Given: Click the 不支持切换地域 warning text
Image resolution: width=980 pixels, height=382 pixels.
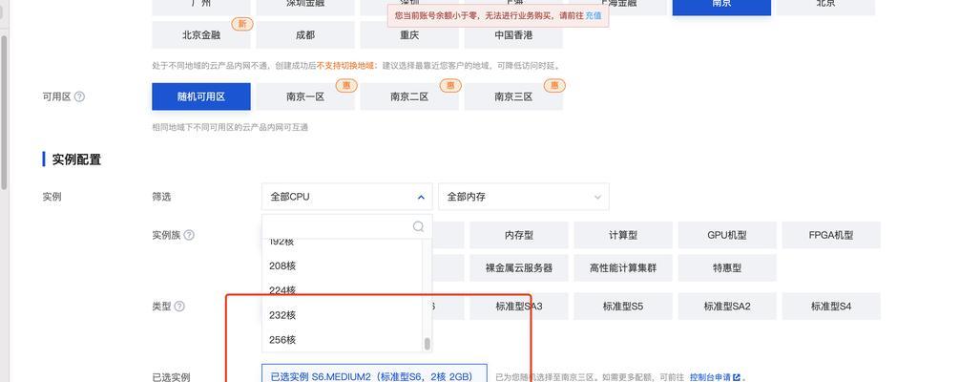Looking at the screenshot, I should coord(345,66).
